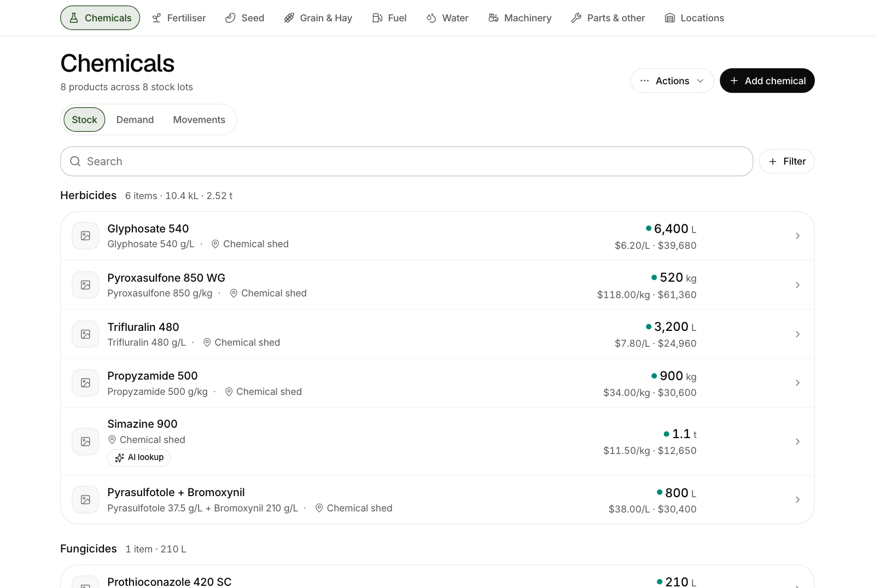Click the Simazine 900 image placeholder icon
The image size is (875, 588).
point(86,441)
